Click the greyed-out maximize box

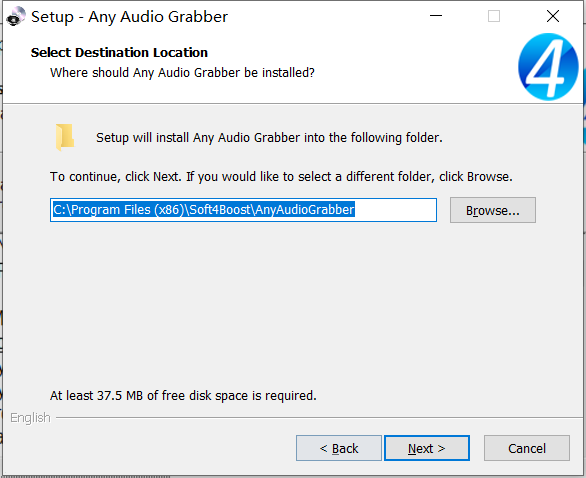[494, 16]
